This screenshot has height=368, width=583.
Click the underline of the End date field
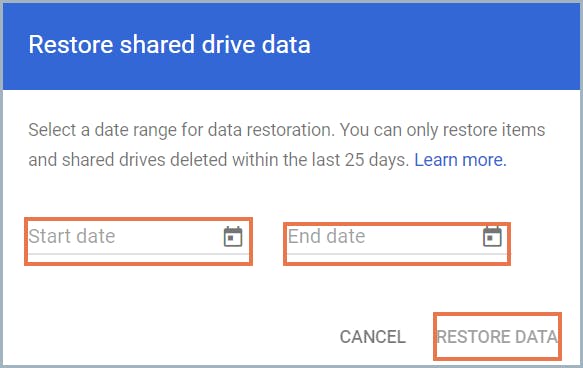(x=397, y=254)
